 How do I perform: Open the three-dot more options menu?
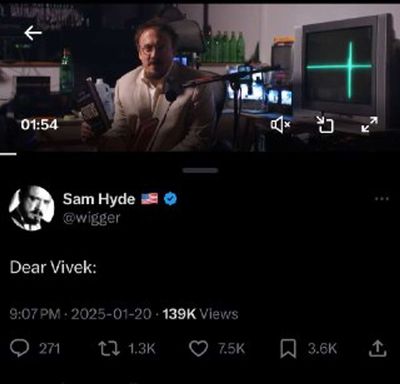[x=382, y=199]
